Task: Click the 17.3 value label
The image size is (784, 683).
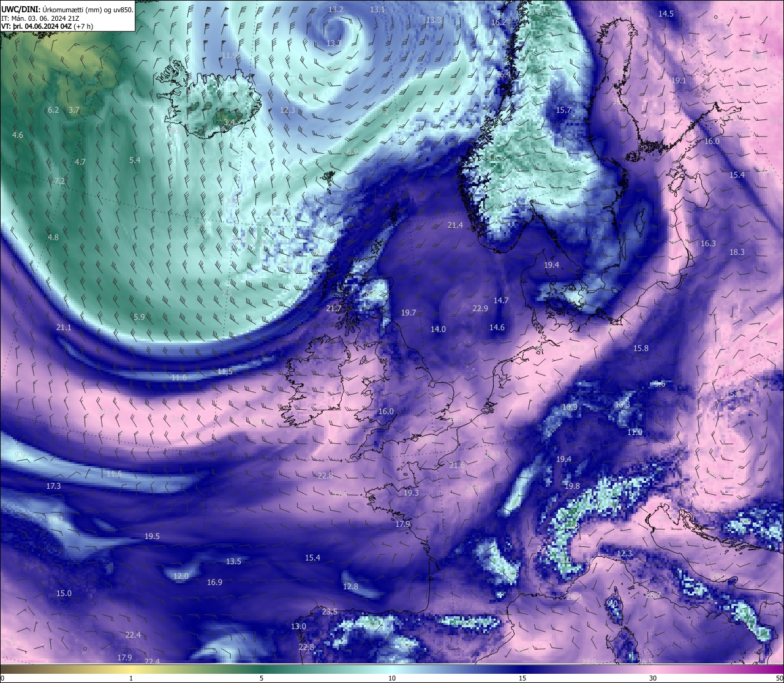Action: [x=53, y=486]
